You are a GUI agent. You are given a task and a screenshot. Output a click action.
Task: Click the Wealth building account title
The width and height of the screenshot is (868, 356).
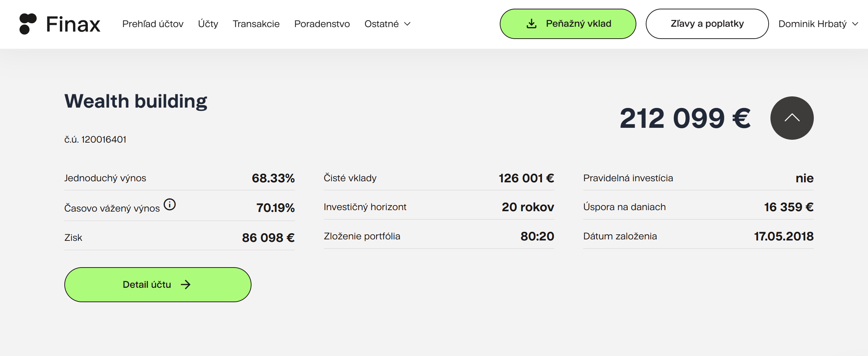pos(136,101)
